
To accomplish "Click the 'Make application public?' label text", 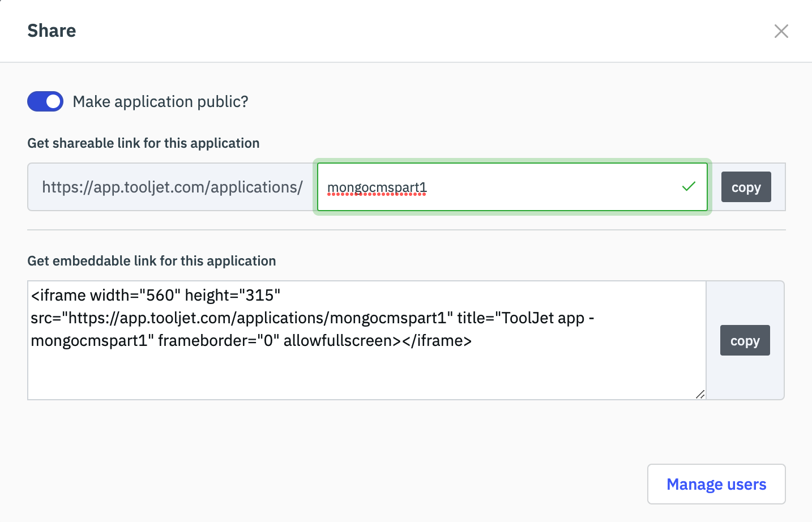I will pyautogui.click(x=160, y=102).
